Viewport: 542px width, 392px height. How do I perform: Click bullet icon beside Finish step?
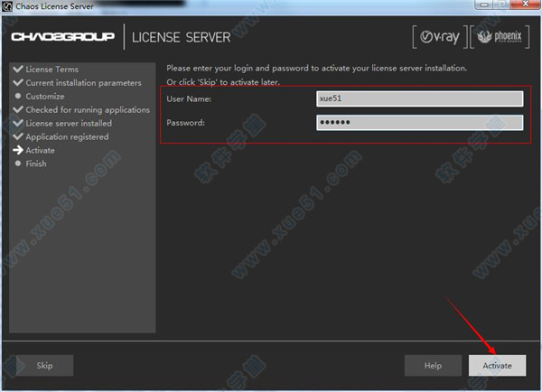pos(18,163)
